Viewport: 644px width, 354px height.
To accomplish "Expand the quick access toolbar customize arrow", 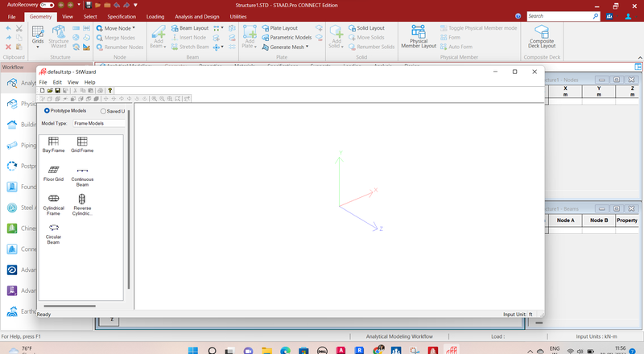I will [x=135, y=6].
